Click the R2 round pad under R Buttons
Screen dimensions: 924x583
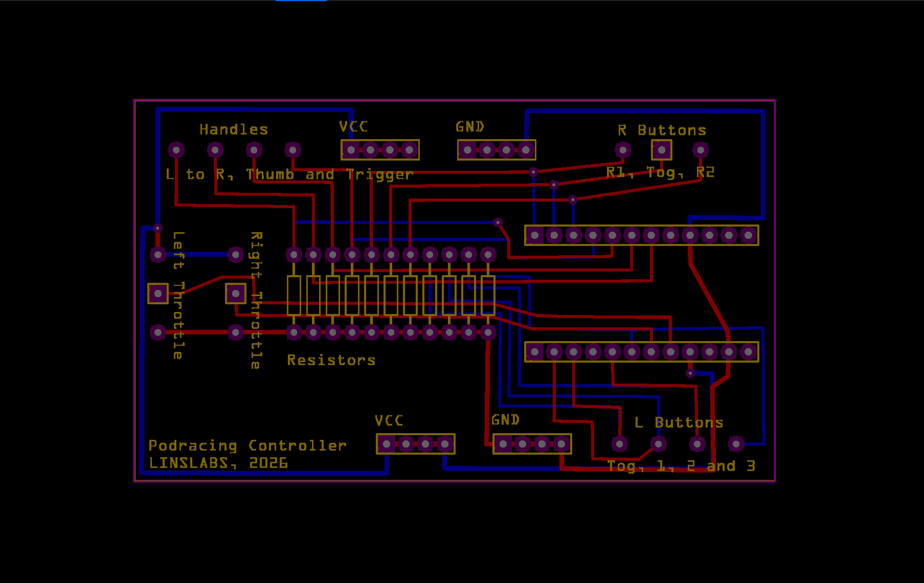click(701, 150)
